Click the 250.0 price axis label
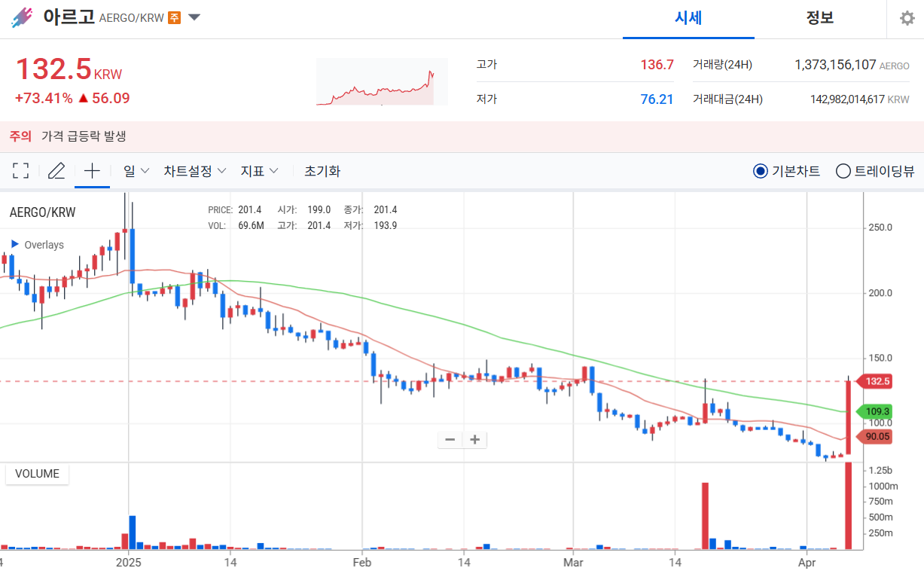 tap(880, 227)
